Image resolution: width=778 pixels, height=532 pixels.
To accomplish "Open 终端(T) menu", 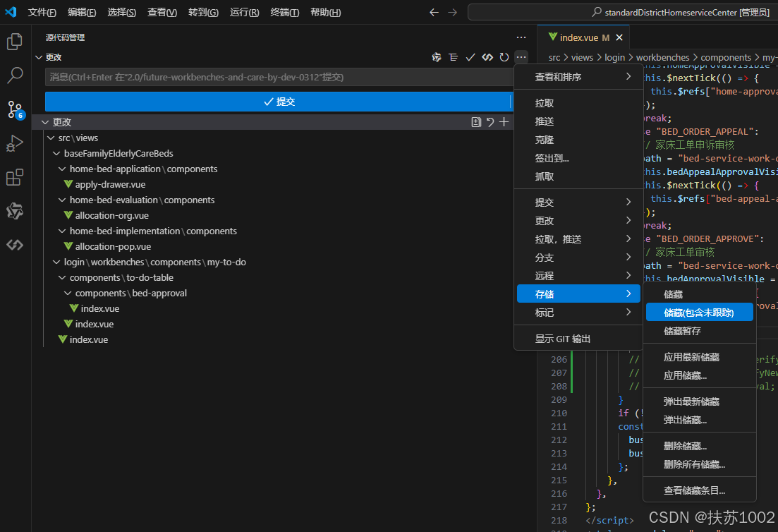I will [285, 13].
